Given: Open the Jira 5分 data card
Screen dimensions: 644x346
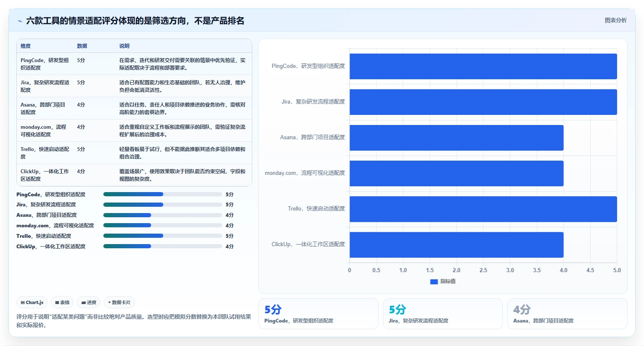Looking at the screenshot, I should point(443,314).
